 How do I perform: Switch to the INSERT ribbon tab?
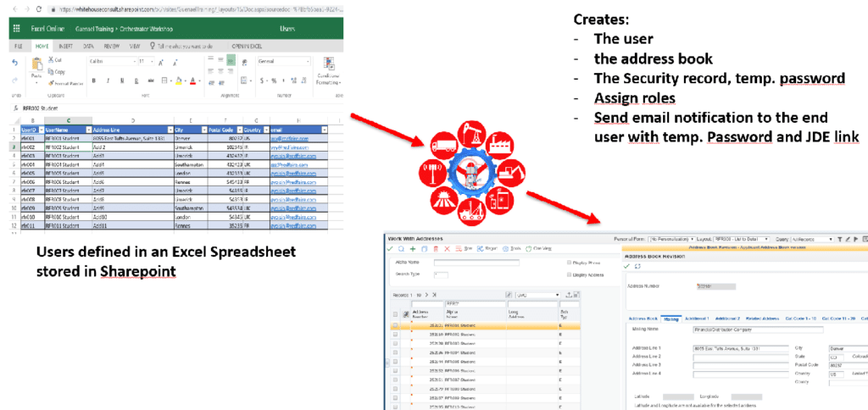[66, 47]
